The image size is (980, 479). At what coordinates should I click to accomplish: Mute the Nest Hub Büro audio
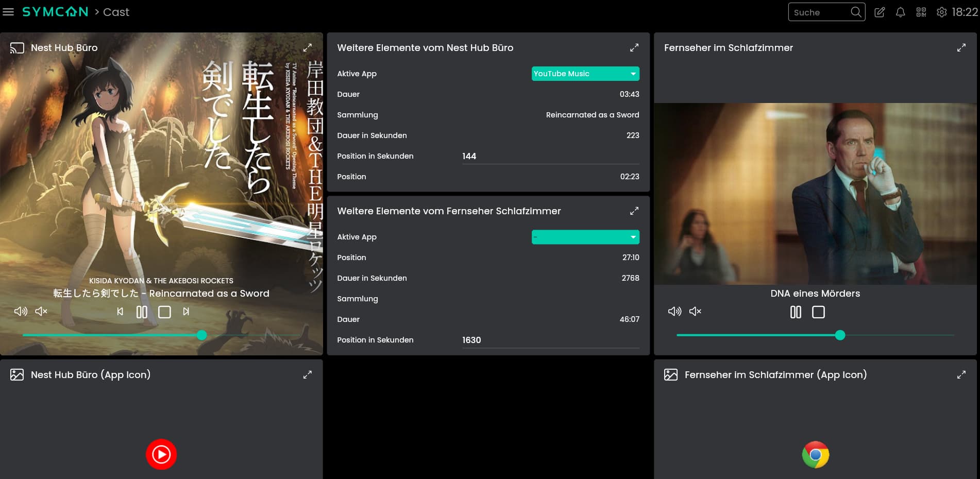(41, 312)
